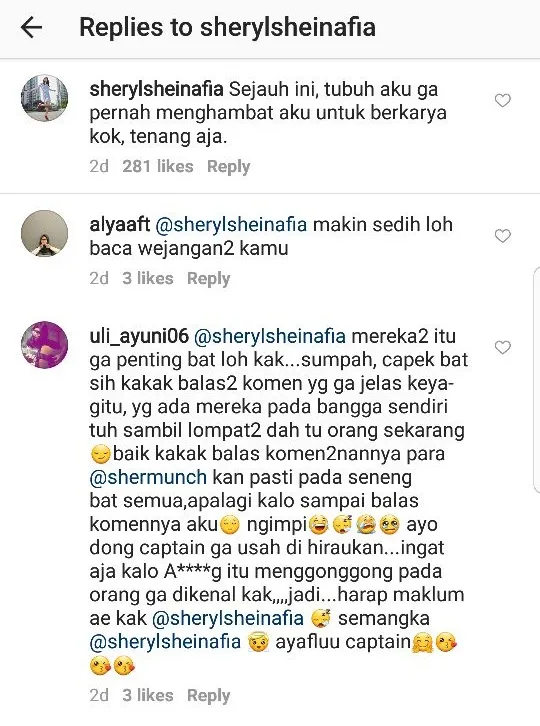The width and height of the screenshot is (540, 726).
Task: Open sherylsheinafia's profile picture
Action: [x=44, y=98]
